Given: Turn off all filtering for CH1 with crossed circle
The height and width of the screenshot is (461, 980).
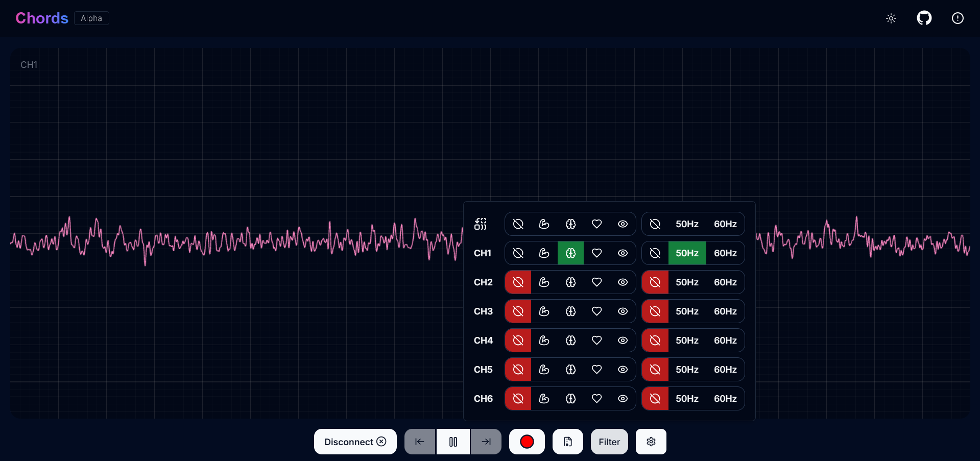Looking at the screenshot, I should [518, 253].
